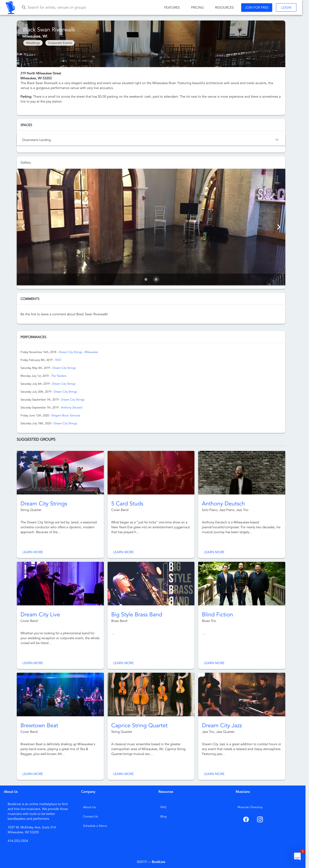Click the LOGIN button
Image resolution: width=309 pixels, height=868 pixels.
coord(286,7)
